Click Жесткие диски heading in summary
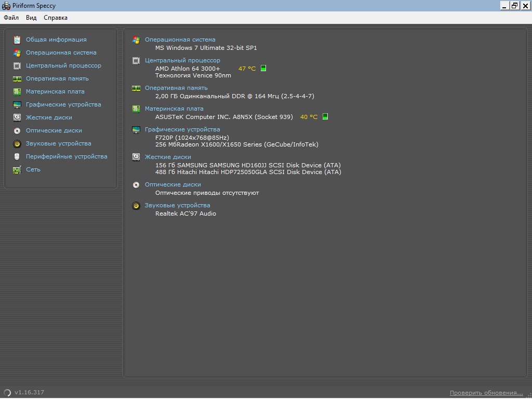 (x=168, y=157)
